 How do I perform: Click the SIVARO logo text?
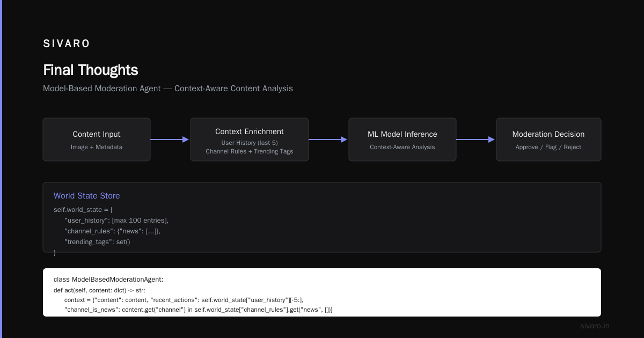tap(67, 44)
